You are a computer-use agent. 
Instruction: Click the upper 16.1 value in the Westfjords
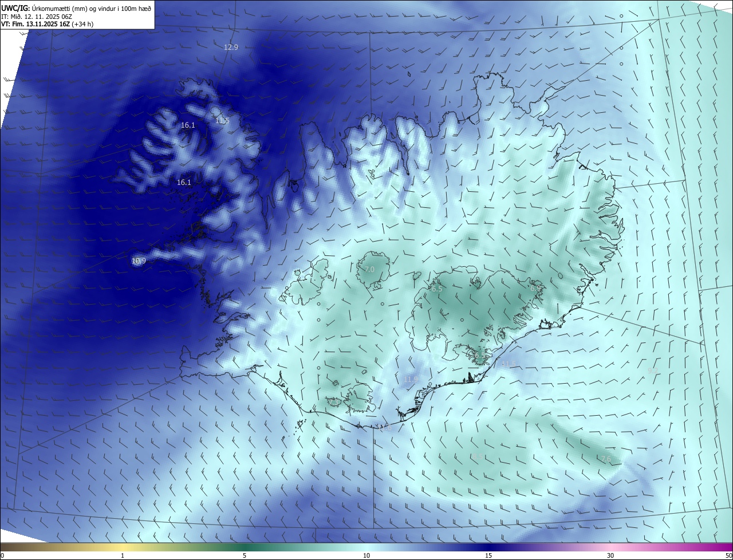pyautogui.click(x=188, y=125)
